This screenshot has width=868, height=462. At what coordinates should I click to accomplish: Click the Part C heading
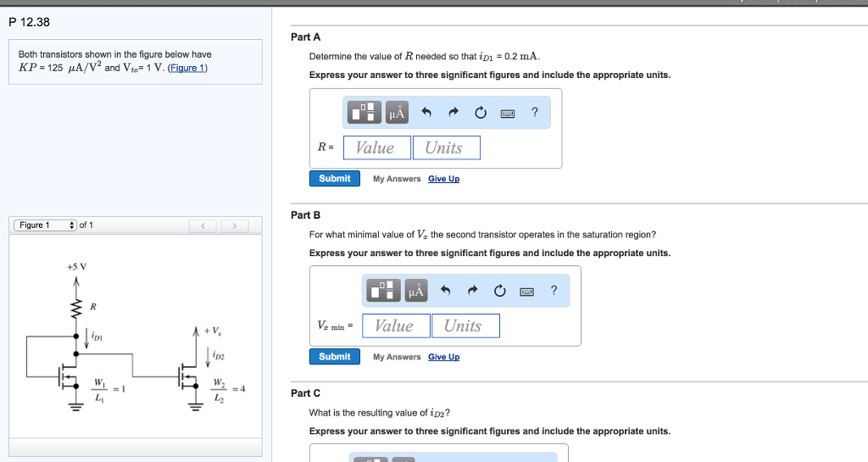(x=305, y=393)
